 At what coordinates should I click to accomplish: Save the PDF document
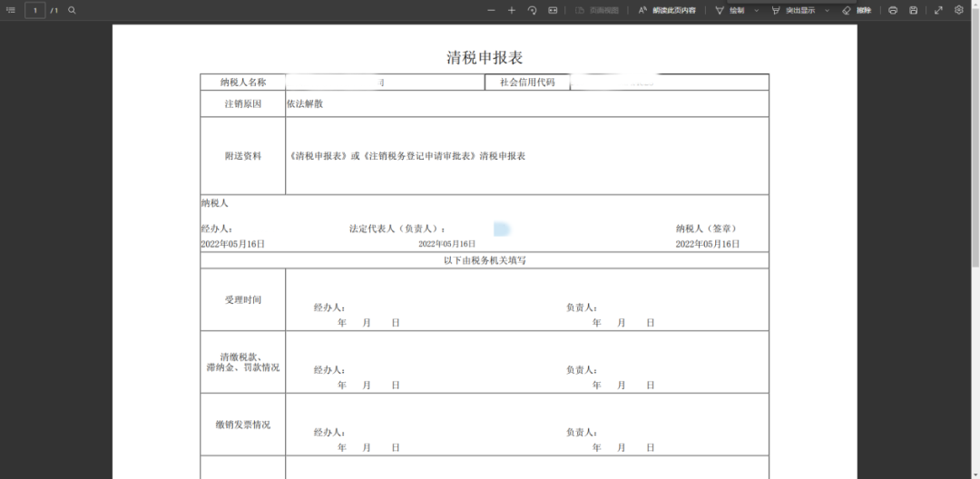click(914, 10)
